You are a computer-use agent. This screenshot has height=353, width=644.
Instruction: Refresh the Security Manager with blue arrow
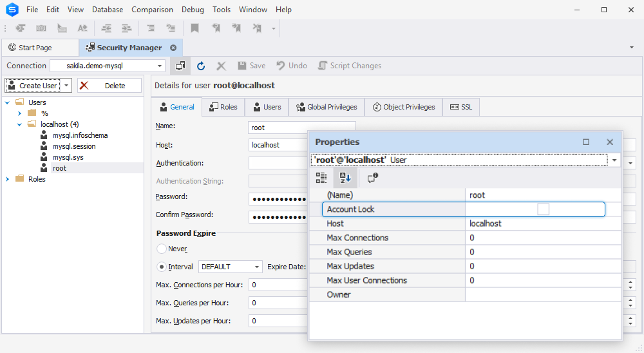pyautogui.click(x=201, y=66)
